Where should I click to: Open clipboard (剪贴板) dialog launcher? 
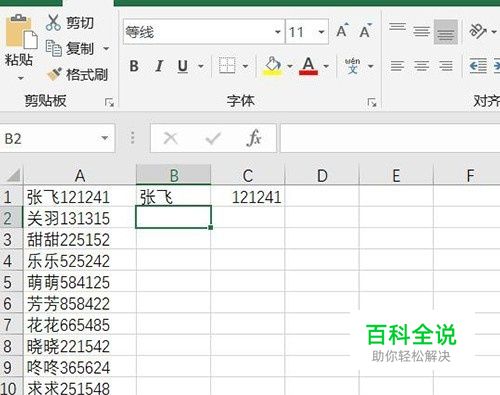point(109,102)
